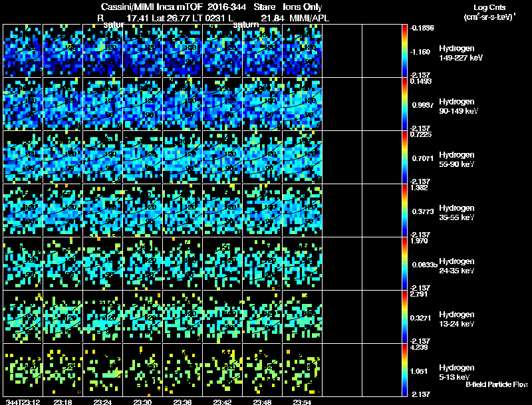Click the 17.41 radial distance value

pyautogui.click(x=138, y=18)
